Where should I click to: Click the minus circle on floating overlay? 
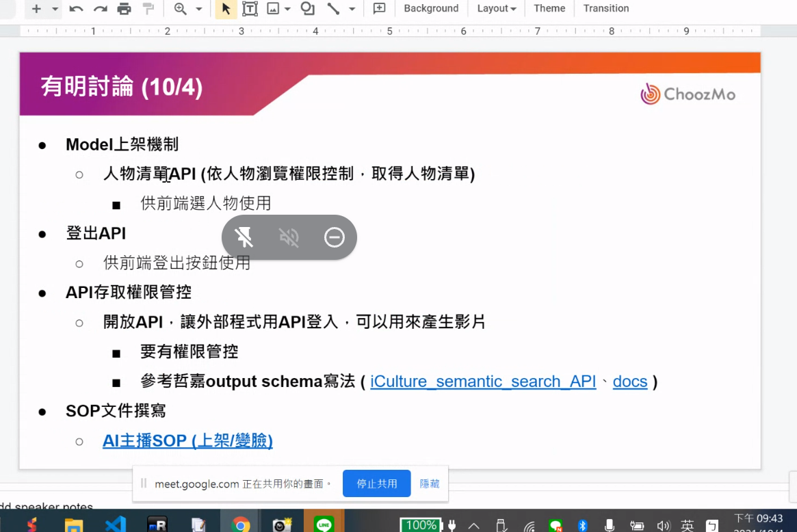click(x=334, y=237)
